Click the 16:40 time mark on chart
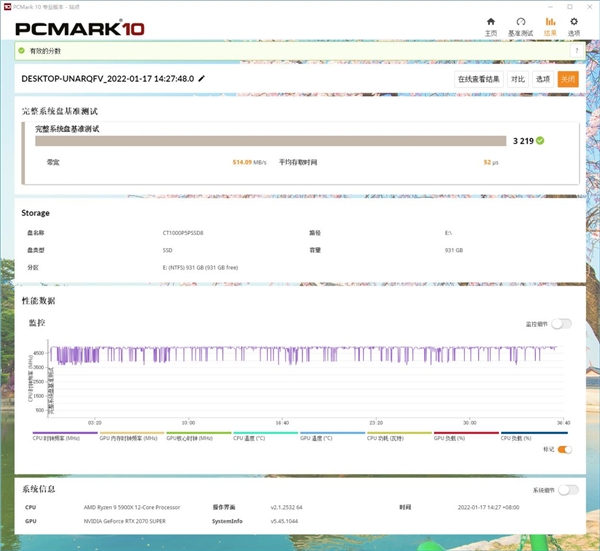The height and width of the screenshot is (551, 600). (282, 423)
